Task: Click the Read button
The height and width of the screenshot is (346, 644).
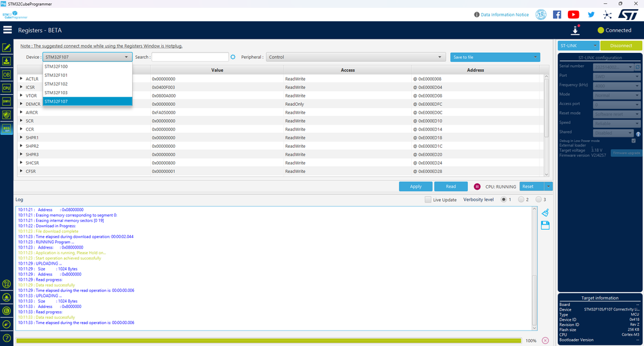Action: [451, 187]
